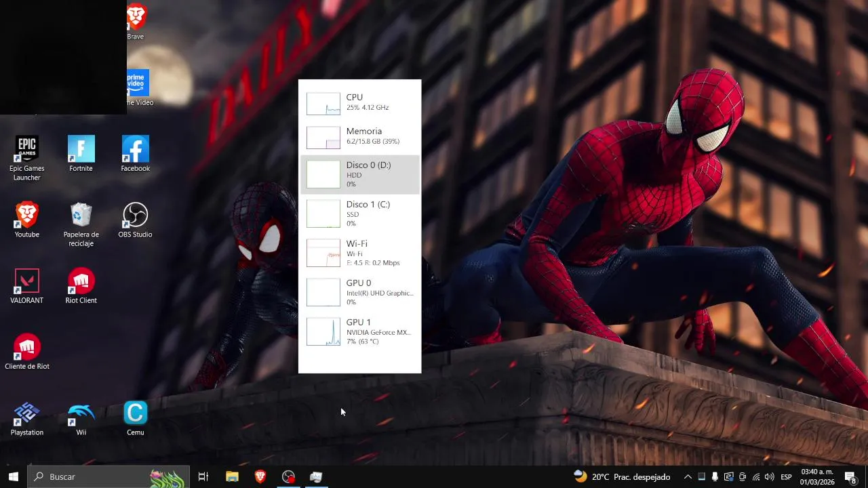This screenshot has width=868, height=488.
Task: Select the VALORANT desktop icon
Action: (x=27, y=286)
